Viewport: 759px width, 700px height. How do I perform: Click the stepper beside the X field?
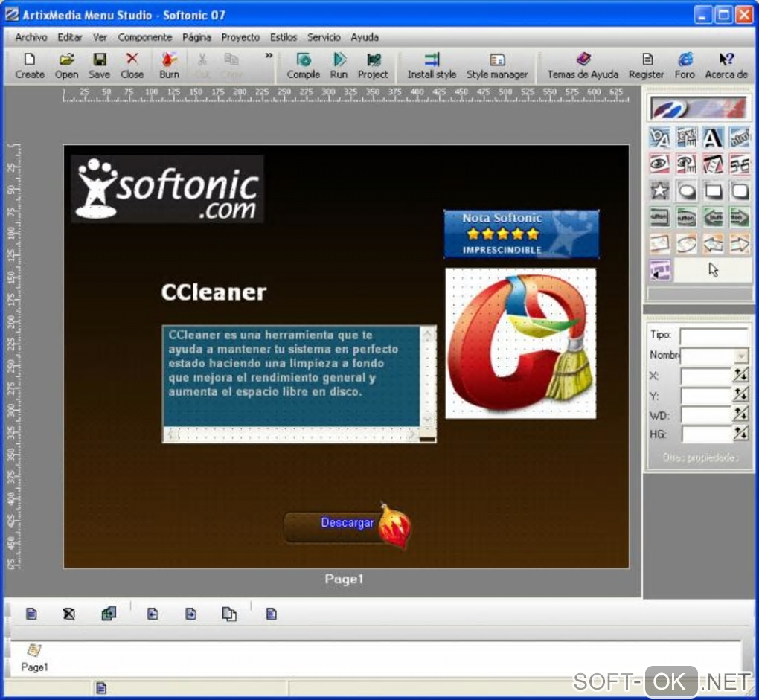740,376
